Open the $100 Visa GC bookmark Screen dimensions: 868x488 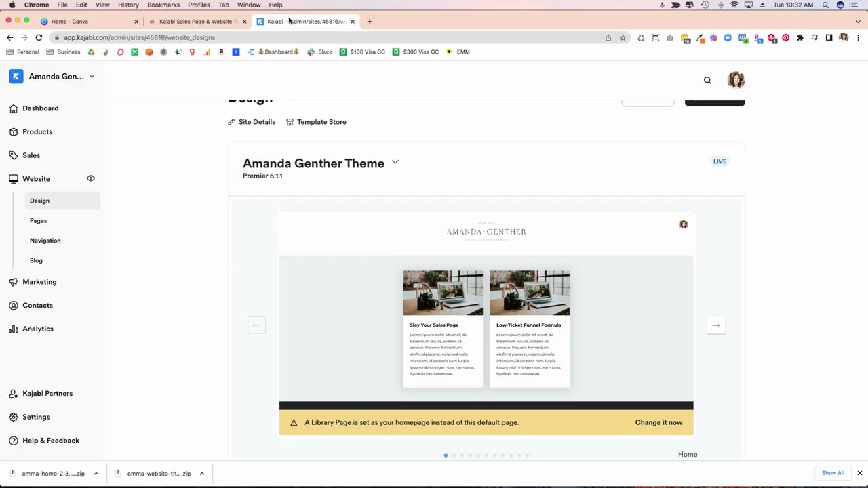click(x=363, y=52)
